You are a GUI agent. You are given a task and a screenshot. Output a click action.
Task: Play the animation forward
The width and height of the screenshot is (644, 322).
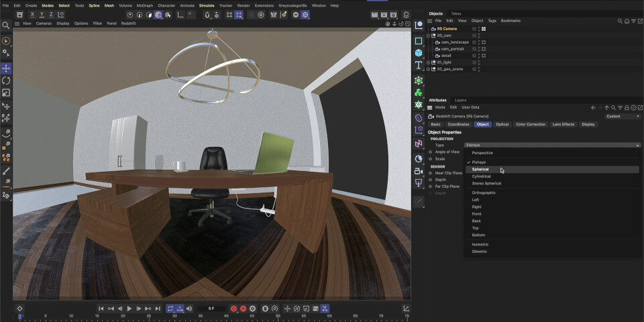click(129, 309)
